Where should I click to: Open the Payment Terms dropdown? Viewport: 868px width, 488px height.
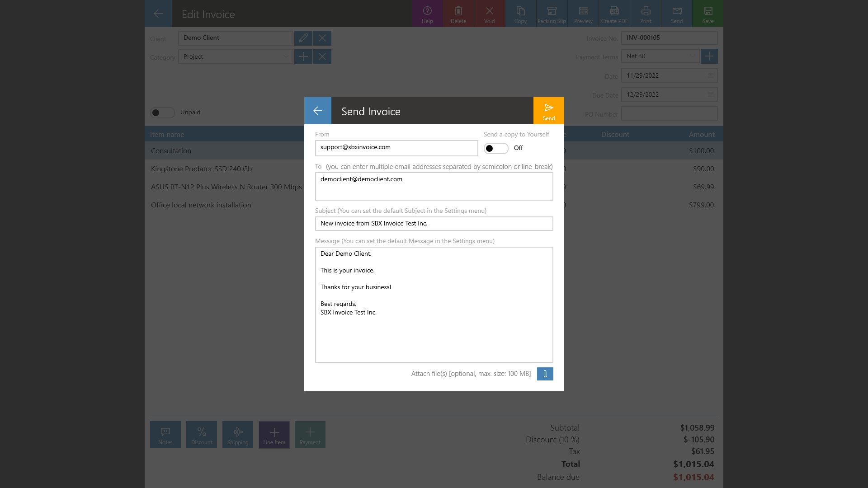pos(693,56)
